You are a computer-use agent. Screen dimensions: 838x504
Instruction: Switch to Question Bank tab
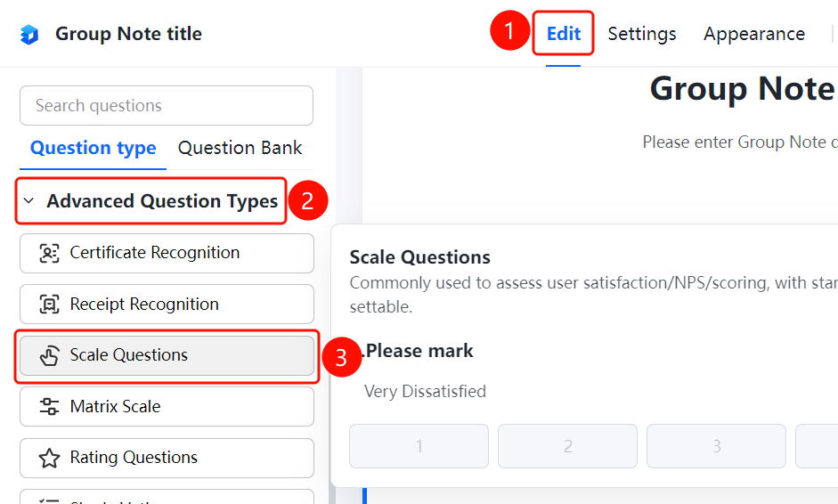(240, 148)
